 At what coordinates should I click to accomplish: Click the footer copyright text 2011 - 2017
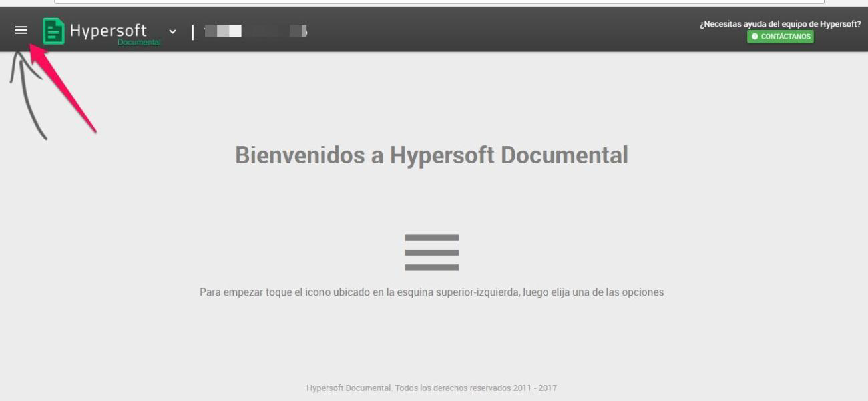point(431,388)
